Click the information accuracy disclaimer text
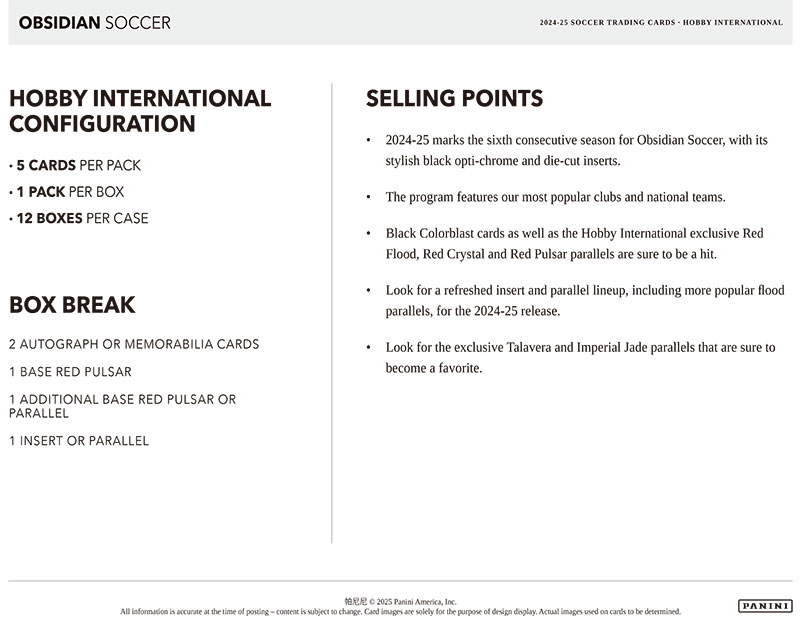Screen dimensions: 800x618 click(x=400, y=611)
